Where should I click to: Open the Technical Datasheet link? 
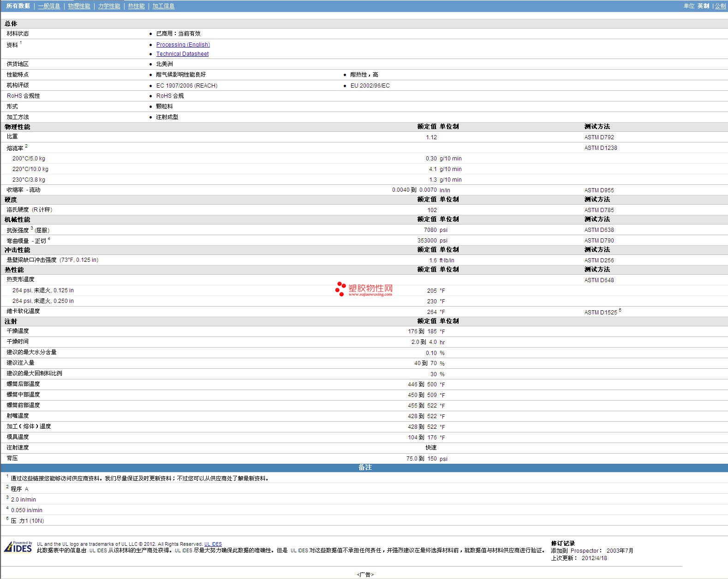(x=182, y=54)
